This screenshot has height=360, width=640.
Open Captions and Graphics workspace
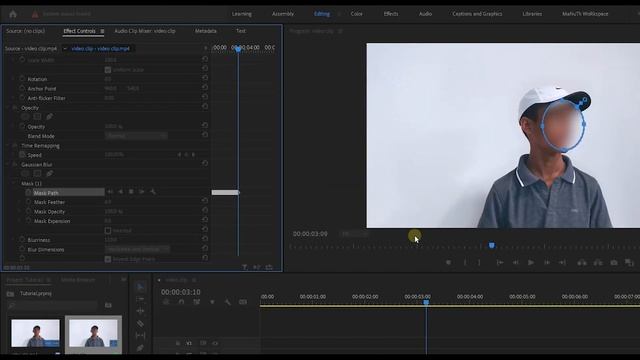[477, 14]
